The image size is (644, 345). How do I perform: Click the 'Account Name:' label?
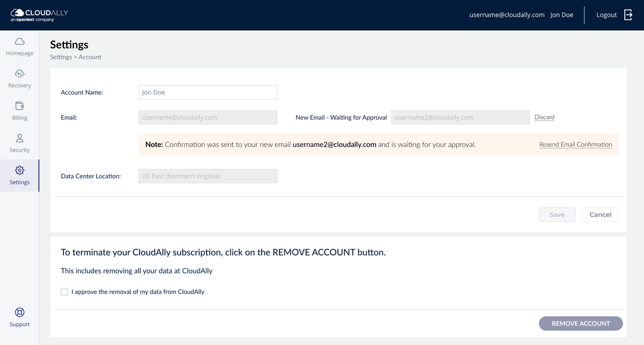click(x=82, y=92)
